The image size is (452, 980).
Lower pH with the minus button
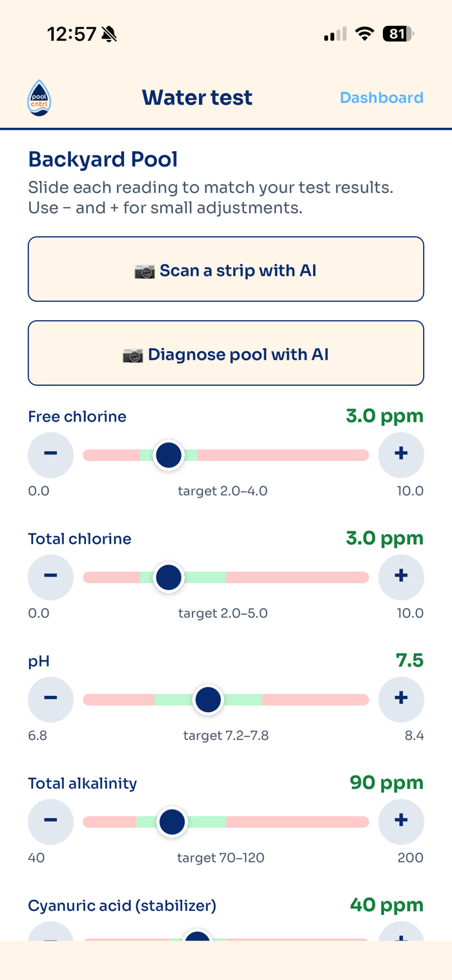pyautogui.click(x=50, y=699)
